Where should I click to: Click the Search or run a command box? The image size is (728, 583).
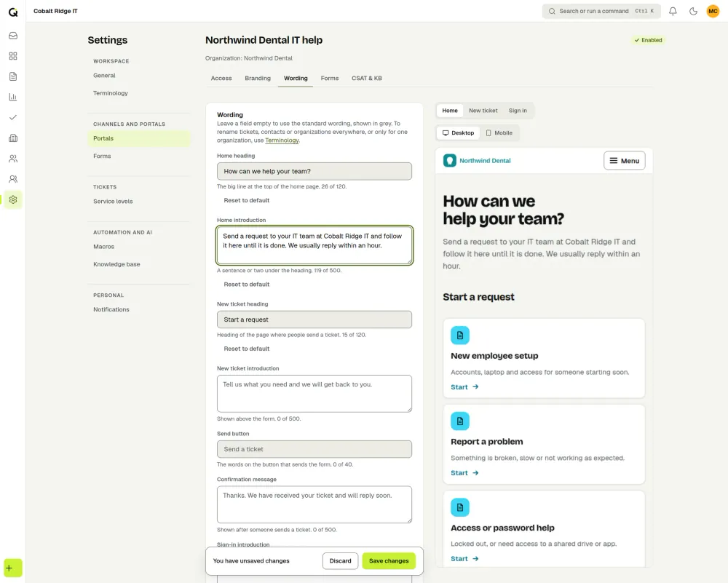[602, 11]
